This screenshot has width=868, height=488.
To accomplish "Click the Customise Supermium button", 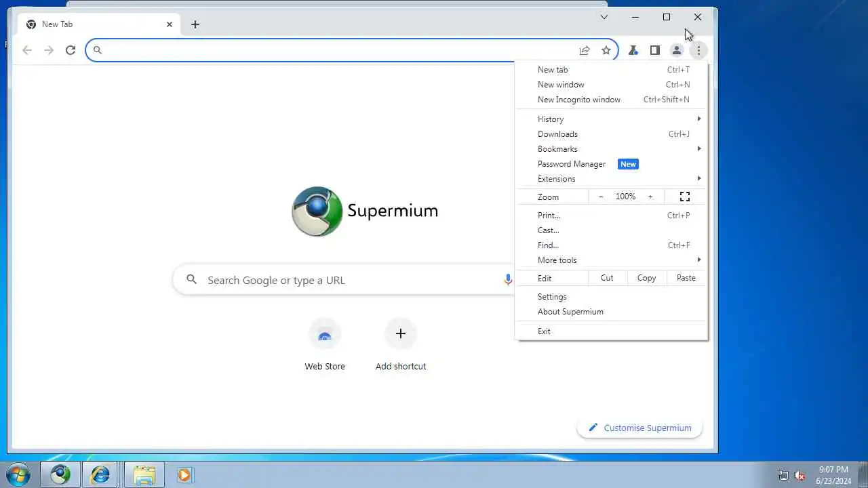I will pos(639,428).
